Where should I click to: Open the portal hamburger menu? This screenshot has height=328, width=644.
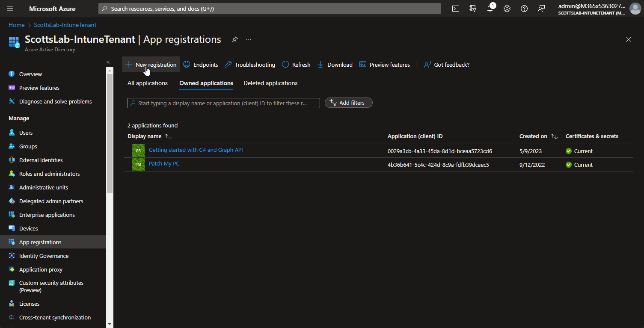tap(11, 9)
